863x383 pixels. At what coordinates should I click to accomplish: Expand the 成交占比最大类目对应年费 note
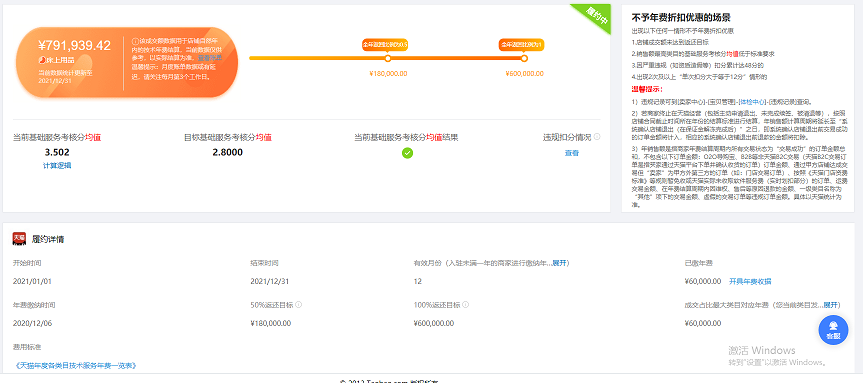832,304
